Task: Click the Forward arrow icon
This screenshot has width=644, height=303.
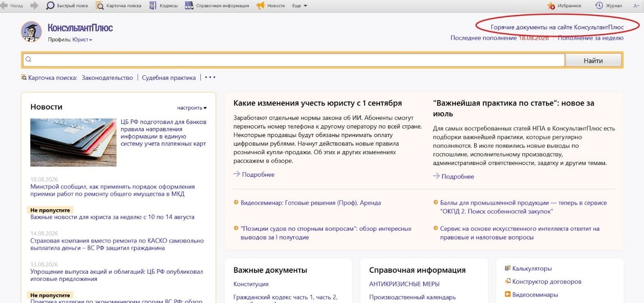Action: pos(34,6)
